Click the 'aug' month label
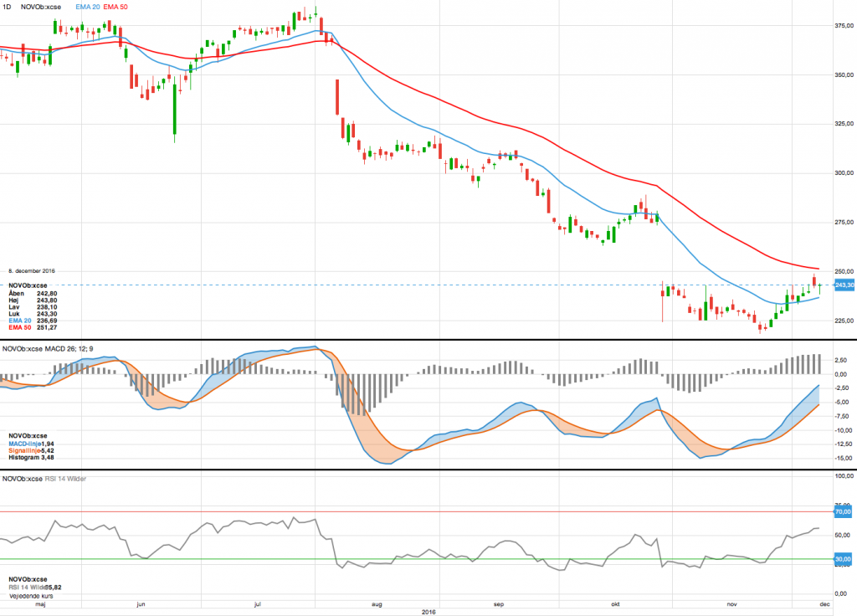The width and height of the screenshot is (857, 616). (377, 604)
